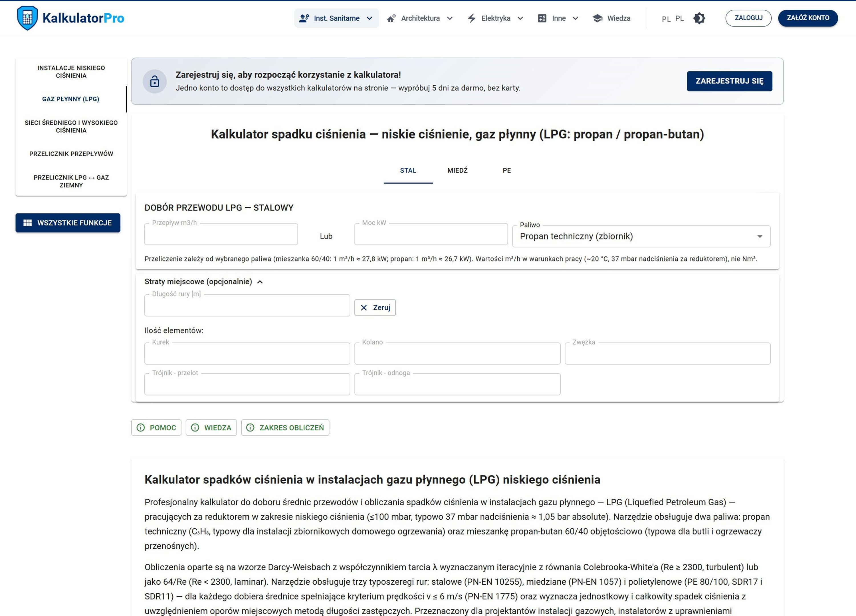Focus the Kurek quantity field
This screenshot has height=616, width=856.
247,353
